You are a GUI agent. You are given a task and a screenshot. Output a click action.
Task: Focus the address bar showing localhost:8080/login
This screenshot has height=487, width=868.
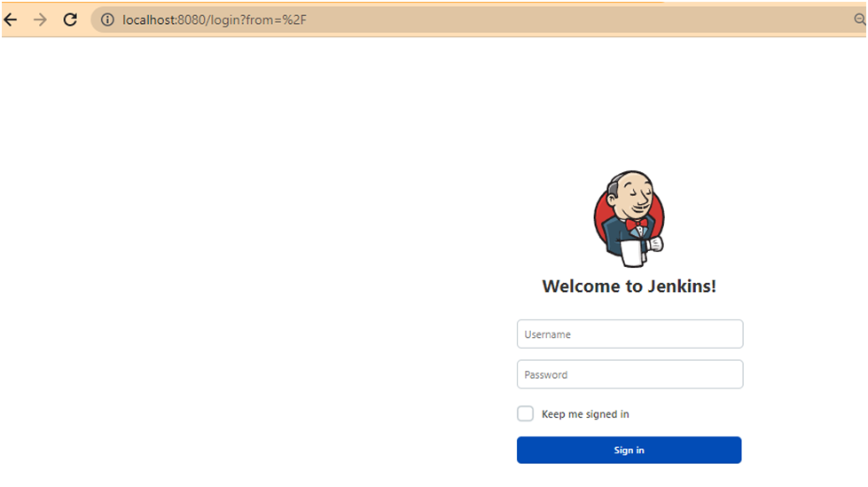[476, 20]
